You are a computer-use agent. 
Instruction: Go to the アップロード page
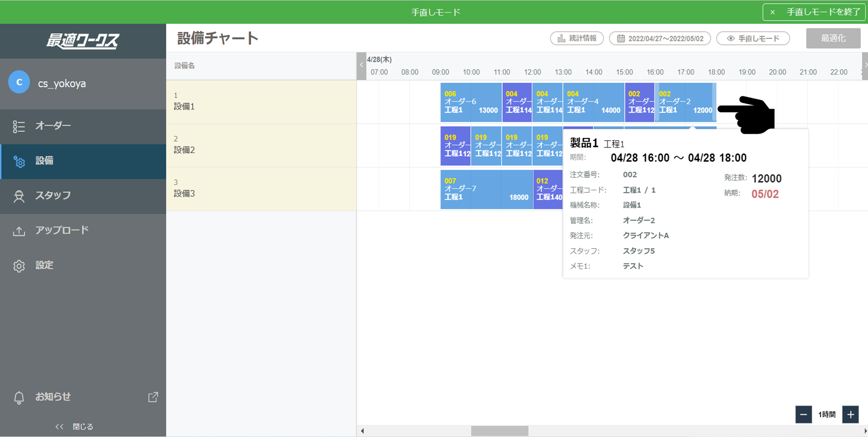pos(83,230)
